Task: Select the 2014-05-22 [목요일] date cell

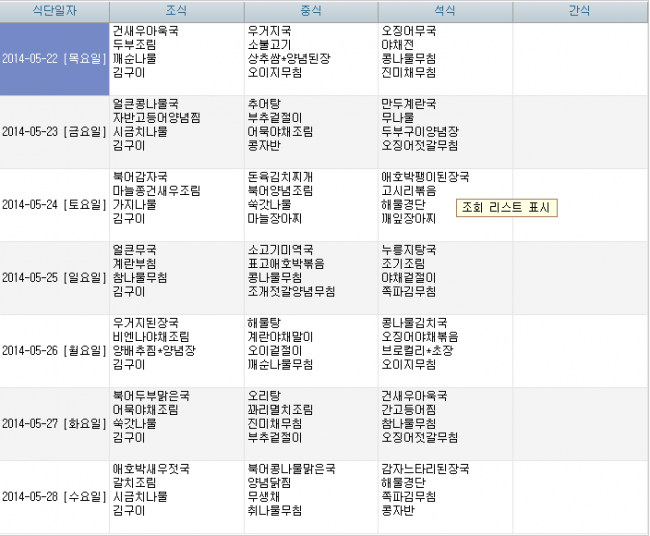Action: click(54, 59)
